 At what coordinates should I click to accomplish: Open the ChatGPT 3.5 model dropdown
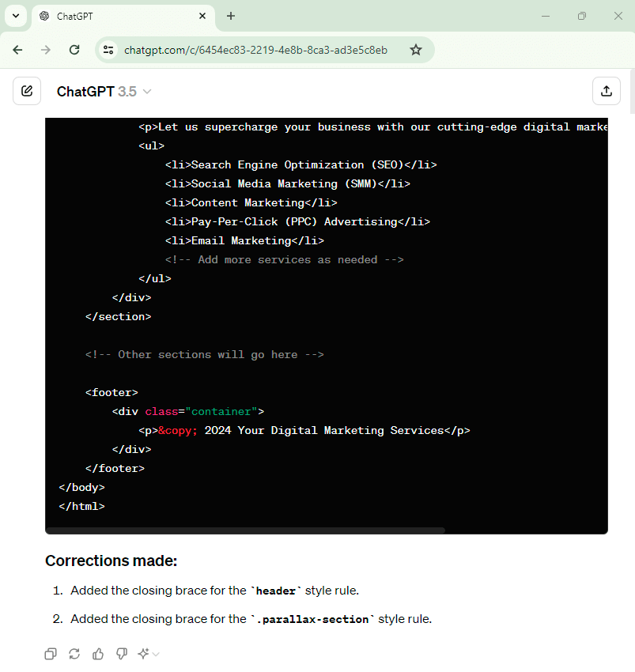[104, 91]
